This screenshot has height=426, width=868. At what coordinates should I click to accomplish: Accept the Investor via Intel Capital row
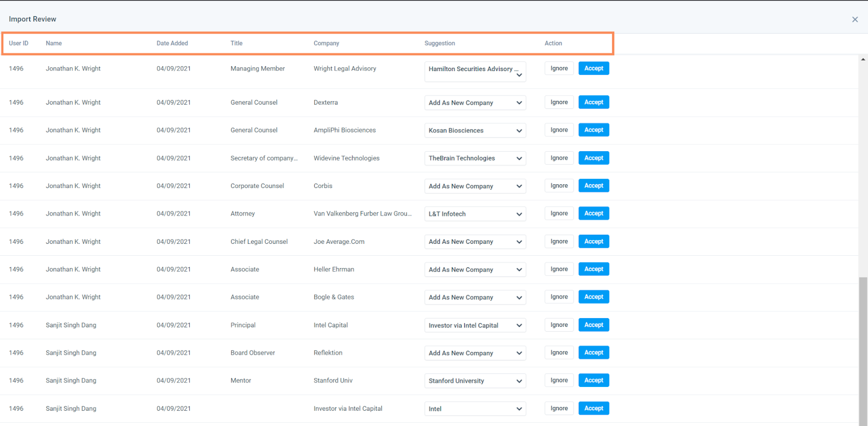pos(593,408)
